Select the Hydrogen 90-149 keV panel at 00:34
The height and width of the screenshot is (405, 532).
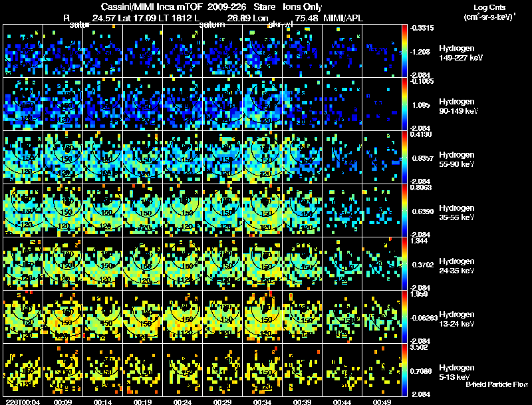tap(263, 104)
